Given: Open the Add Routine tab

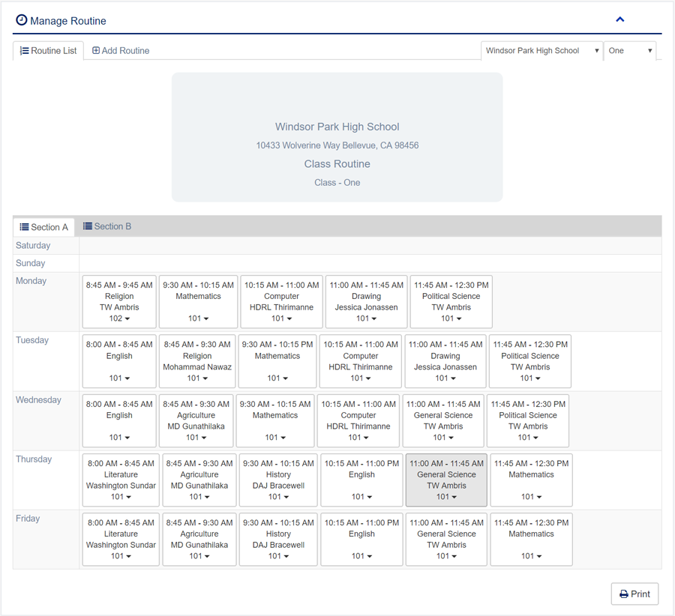Looking at the screenshot, I should (x=121, y=51).
